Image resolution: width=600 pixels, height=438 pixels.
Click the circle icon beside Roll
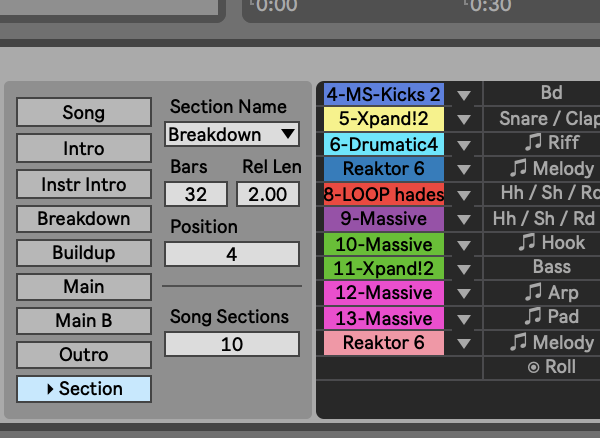coord(534,368)
